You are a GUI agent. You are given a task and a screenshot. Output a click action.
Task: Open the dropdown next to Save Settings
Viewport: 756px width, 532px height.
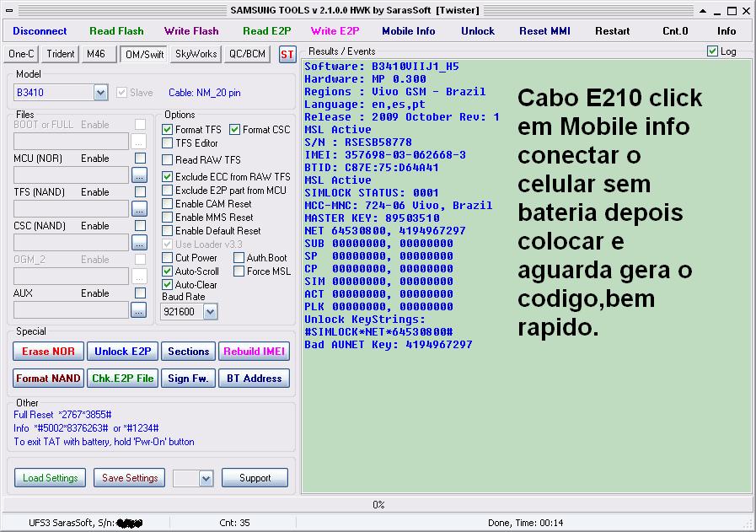point(206,478)
